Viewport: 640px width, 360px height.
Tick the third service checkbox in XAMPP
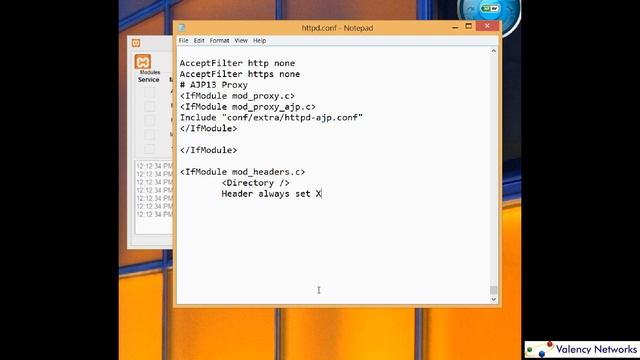pyautogui.click(x=149, y=120)
